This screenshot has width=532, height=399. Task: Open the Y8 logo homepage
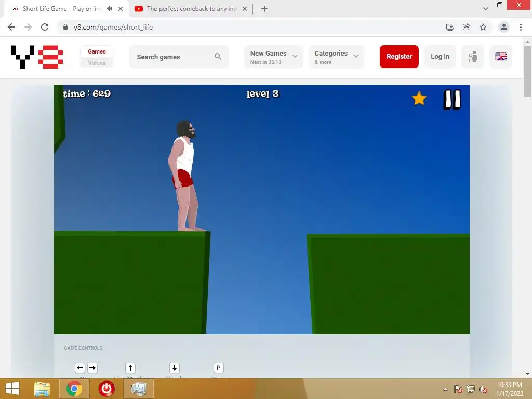37,57
